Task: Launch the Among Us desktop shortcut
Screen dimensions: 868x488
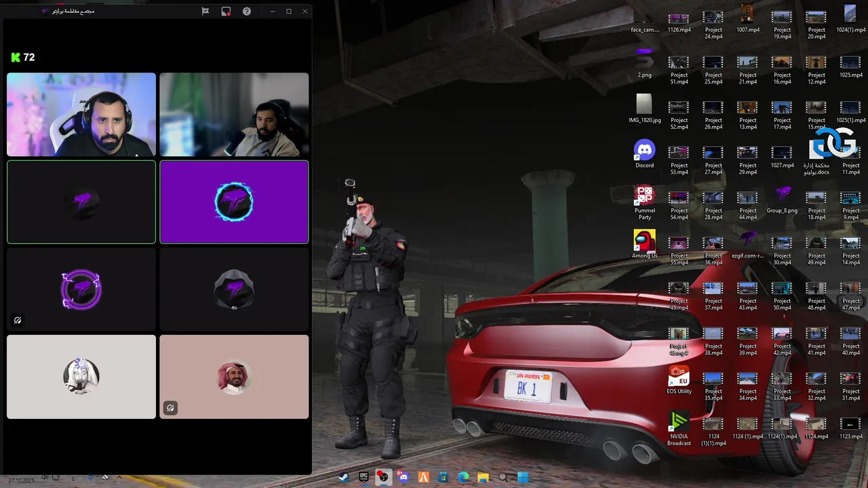Action: tap(644, 244)
